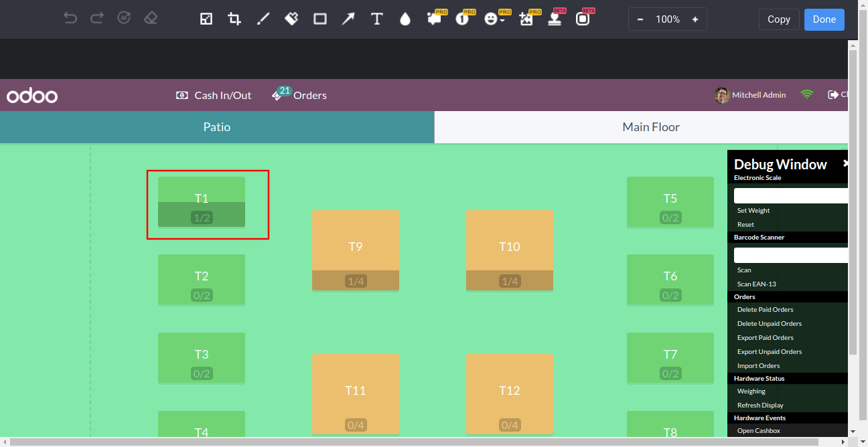Click Refresh Display in the Debug Window
Viewport: 868px width, 447px height.
coord(760,406)
